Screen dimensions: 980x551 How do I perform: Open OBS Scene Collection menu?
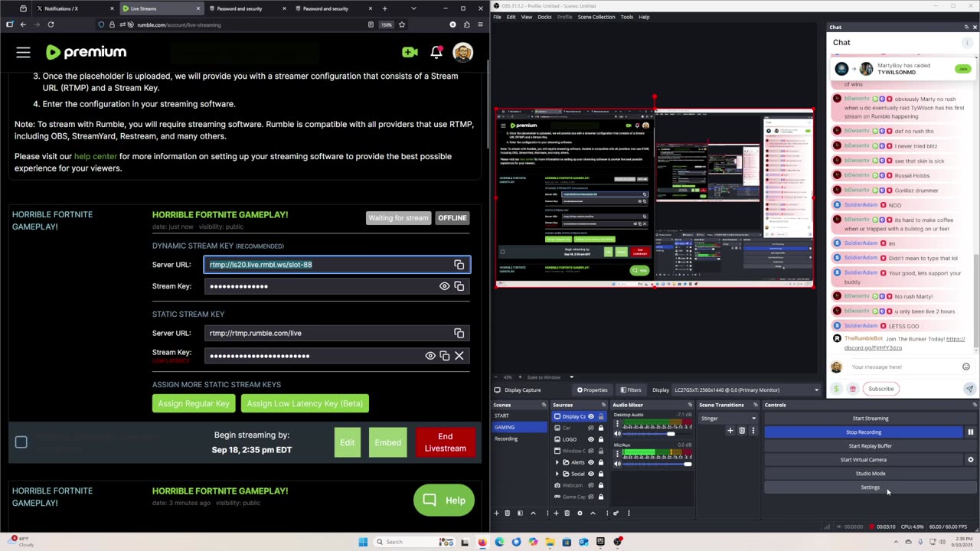click(x=596, y=17)
